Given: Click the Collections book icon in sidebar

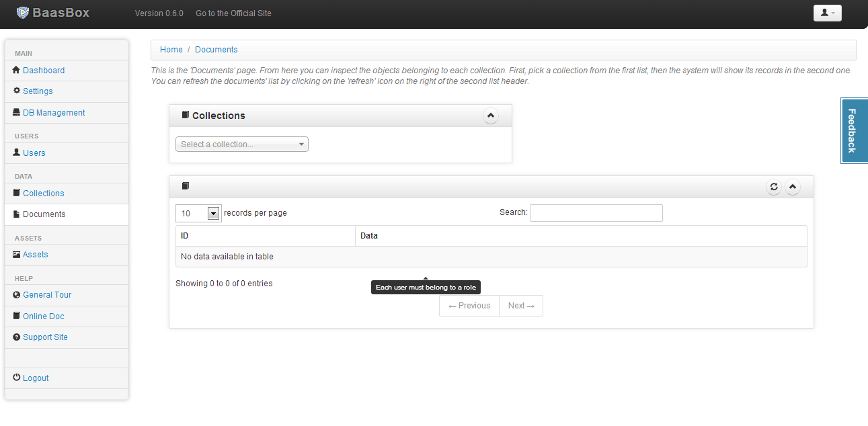Looking at the screenshot, I should click(x=17, y=193).
